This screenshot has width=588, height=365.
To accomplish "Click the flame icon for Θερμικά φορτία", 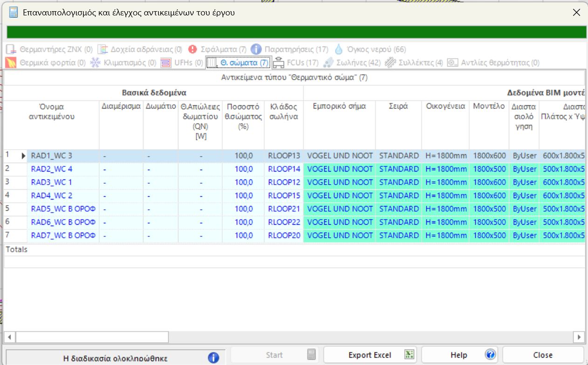I will point(11,62).
